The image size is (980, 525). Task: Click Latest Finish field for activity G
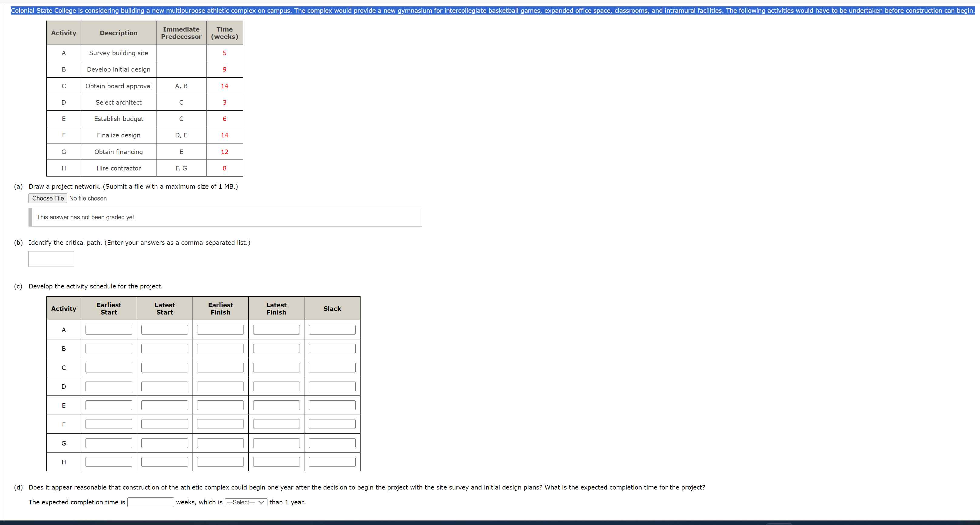pyautogui.click(x=276, y=443)
